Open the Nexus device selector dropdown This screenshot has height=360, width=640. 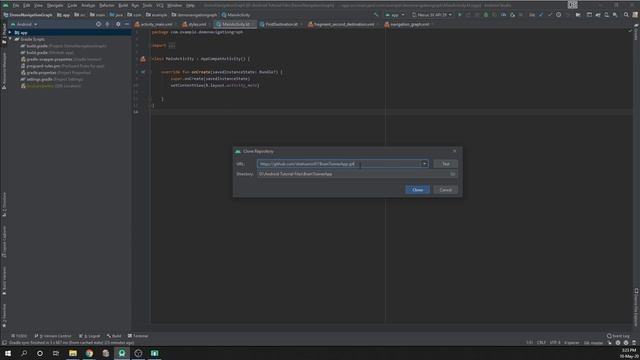[432, 15]
